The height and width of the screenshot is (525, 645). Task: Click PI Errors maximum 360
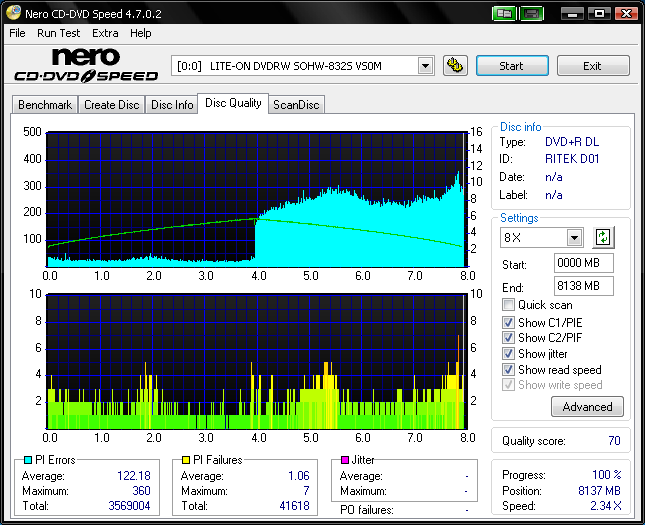pyautogui.click(x=141, y=491)
